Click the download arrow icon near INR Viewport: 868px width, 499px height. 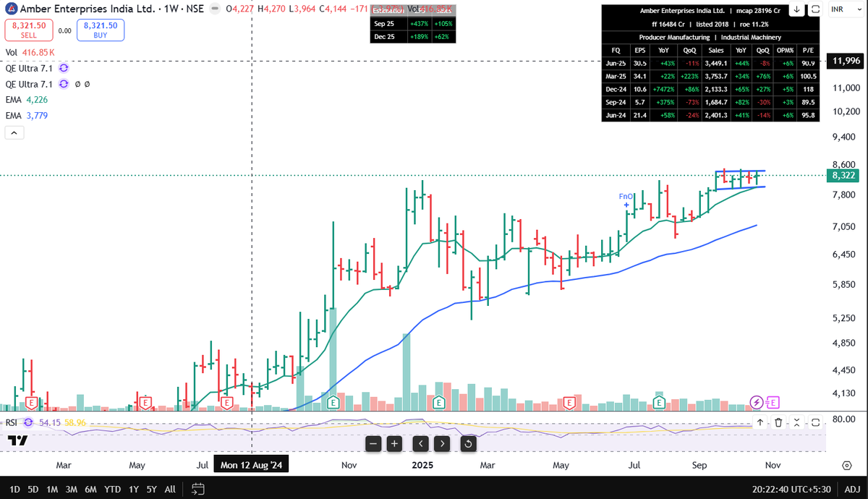pos(796,9)
